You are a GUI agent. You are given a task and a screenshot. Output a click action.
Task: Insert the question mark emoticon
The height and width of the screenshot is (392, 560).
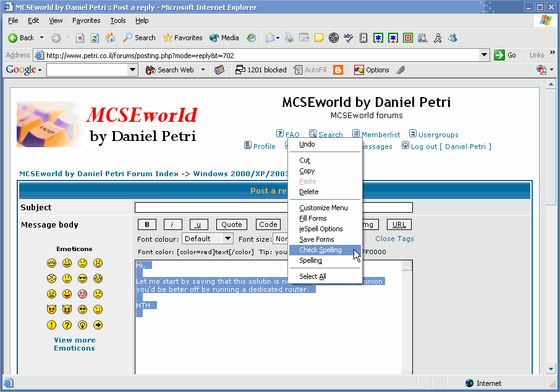pyautogui.click(x=67, y=325)
